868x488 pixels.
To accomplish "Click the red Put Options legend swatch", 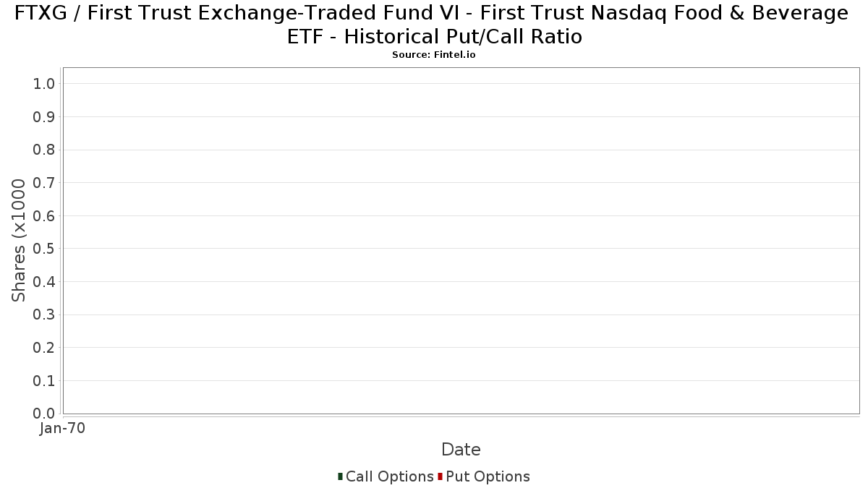I will coord(440,476).
